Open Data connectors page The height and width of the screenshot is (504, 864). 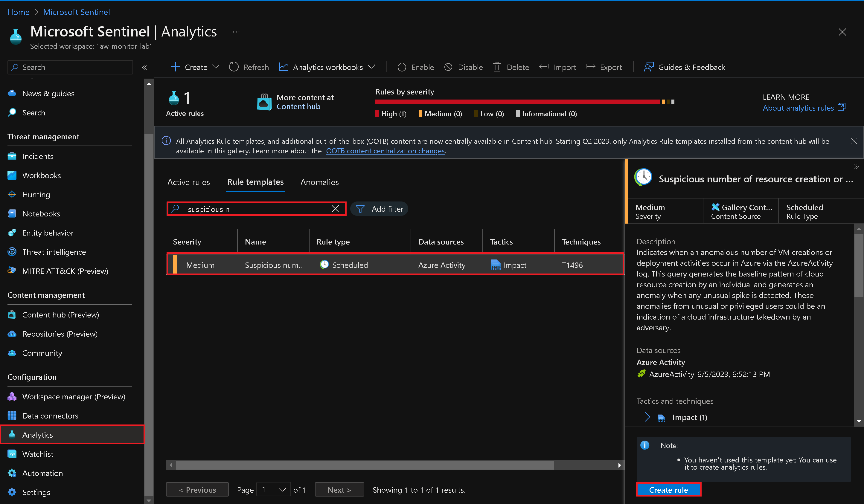click(50, 416)
